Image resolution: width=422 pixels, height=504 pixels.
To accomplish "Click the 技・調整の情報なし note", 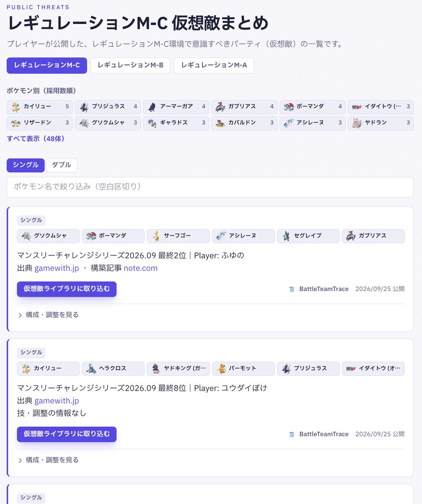I will [x=52, y=413].
